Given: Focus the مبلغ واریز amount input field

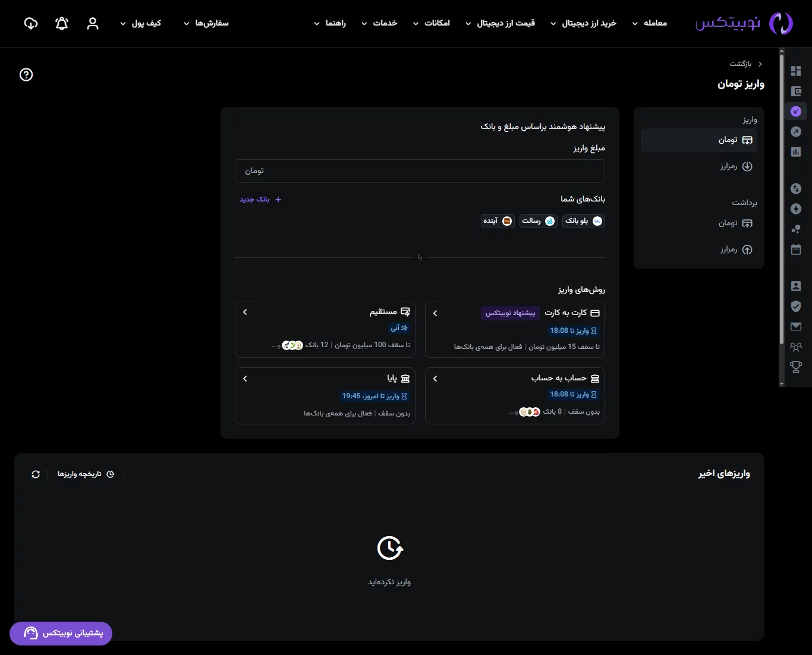Looking at the screenshot, I should point(420,171).
